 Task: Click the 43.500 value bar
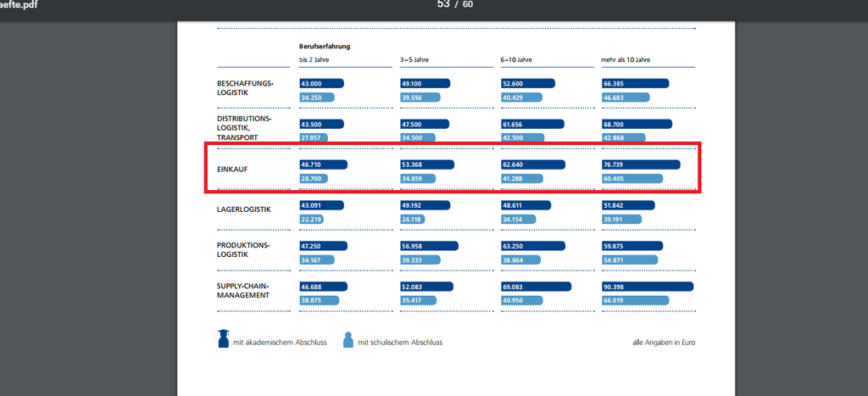[x=321, y=124]
